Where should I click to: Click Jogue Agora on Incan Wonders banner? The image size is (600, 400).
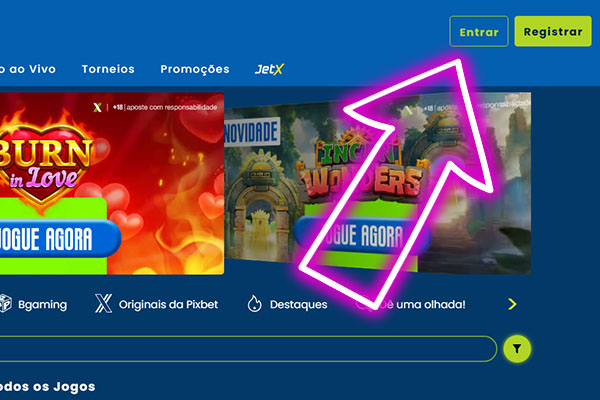[362, 235]
